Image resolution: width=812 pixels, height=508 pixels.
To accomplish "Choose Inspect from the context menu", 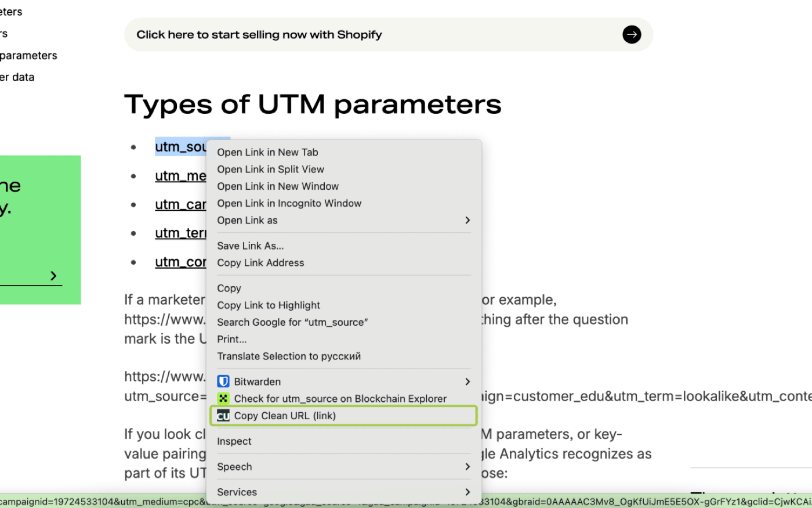I will point(344,441).
